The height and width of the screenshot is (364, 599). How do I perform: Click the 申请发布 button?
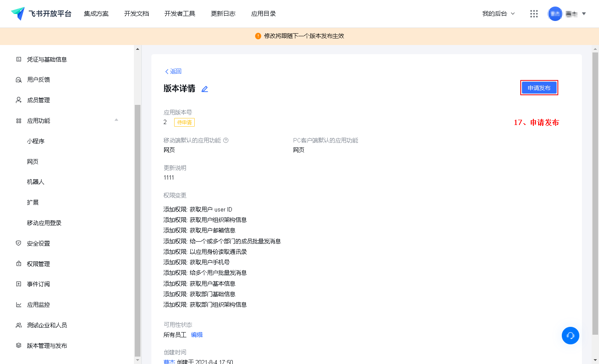point(539,88)
